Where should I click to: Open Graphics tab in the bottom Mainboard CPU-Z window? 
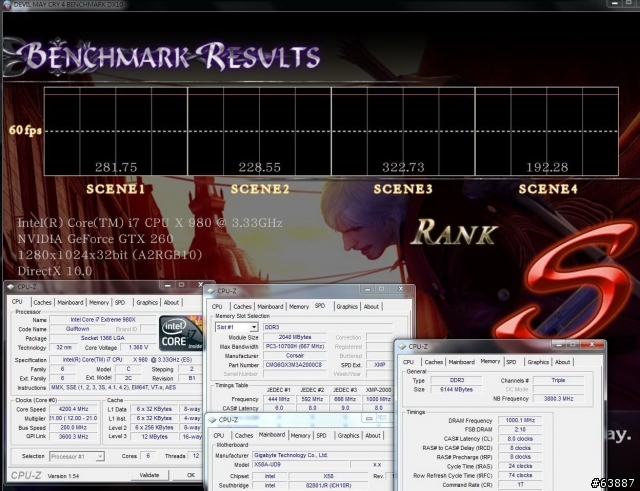coord(349,435)
